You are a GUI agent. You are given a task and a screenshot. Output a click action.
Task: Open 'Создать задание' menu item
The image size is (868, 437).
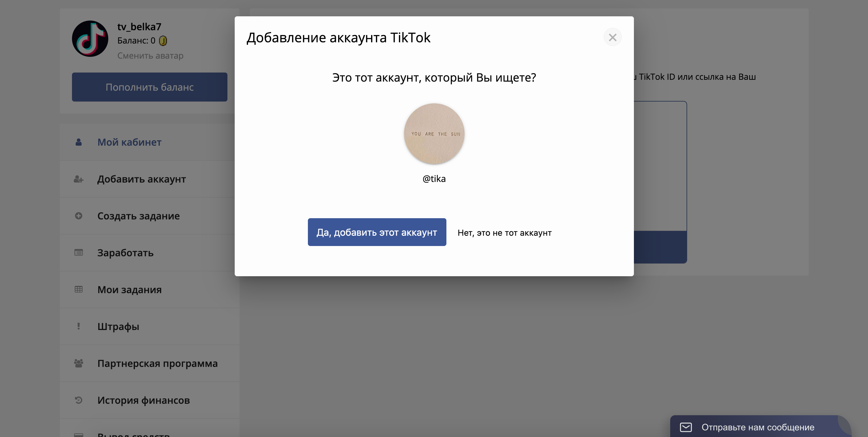(150, 216)
